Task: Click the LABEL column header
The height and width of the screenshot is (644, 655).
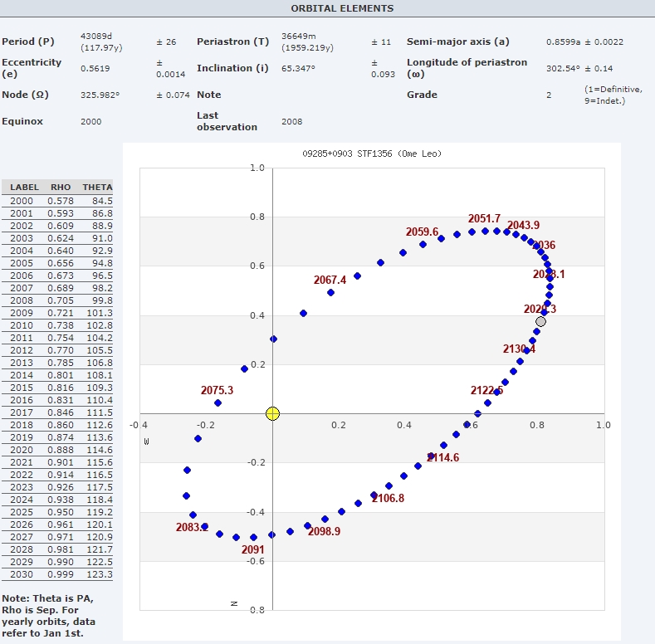Action: click(x=24, y=187)
